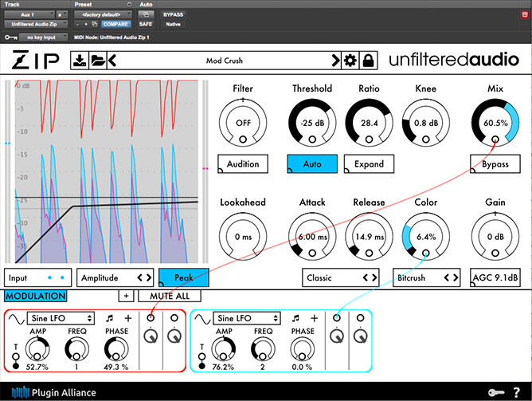Click the Threshold knob at -25 dB
The width and height of the screenshot is (532, 401).
312,124
